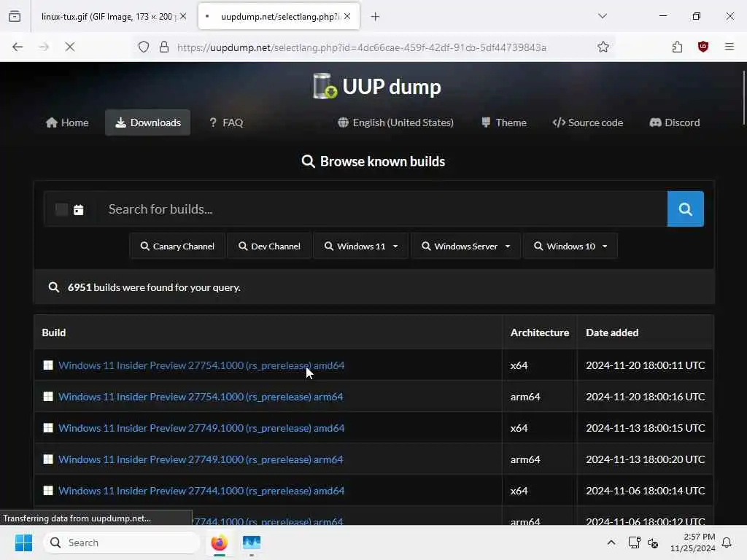Screen dimensions: 747x560
Task: Focus the Search for builds field
Action: tap(382, 209)
